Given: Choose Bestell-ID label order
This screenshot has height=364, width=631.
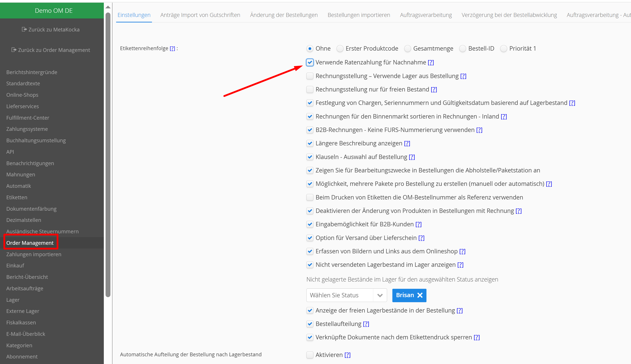Looking at the screenshot, I should (x=463, y=49).
